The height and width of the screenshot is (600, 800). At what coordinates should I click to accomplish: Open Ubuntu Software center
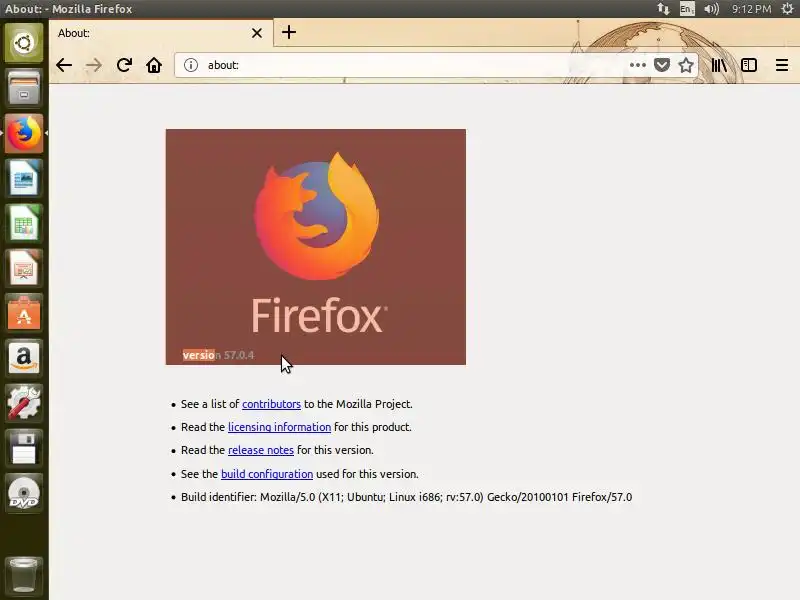point(24,313)
